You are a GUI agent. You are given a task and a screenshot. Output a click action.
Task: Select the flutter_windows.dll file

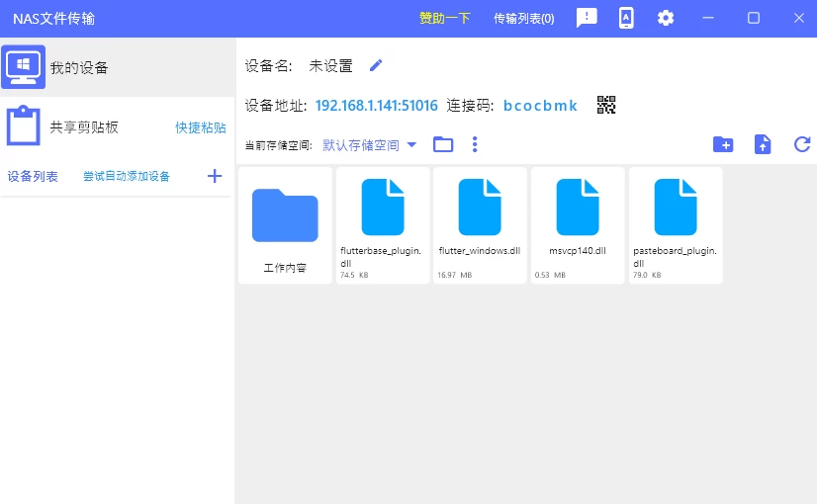point(480,225)
